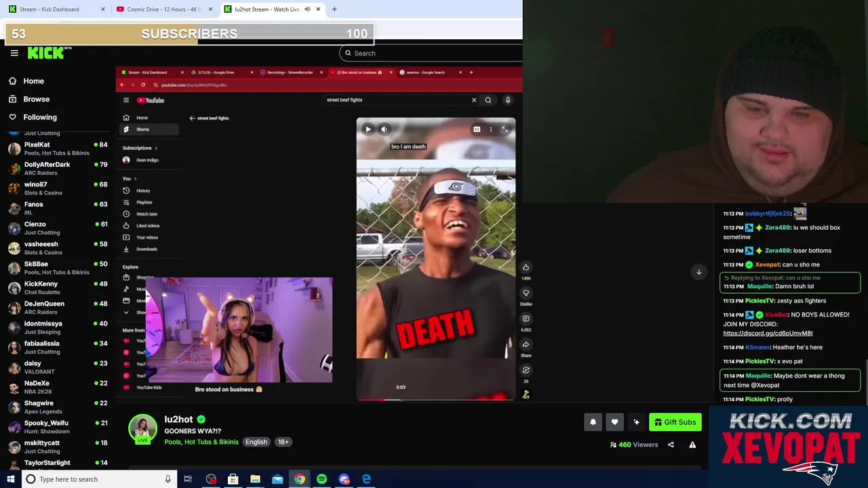Select daisy VALORANT streamer row
The image size is (868, 488).
coord(58,367)
